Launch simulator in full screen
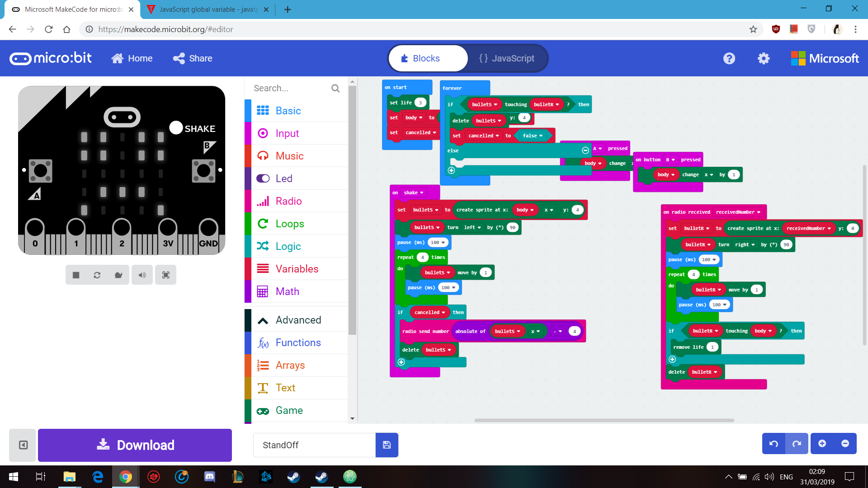The height and width of the screenshot is (488, 868). [165, 275]
